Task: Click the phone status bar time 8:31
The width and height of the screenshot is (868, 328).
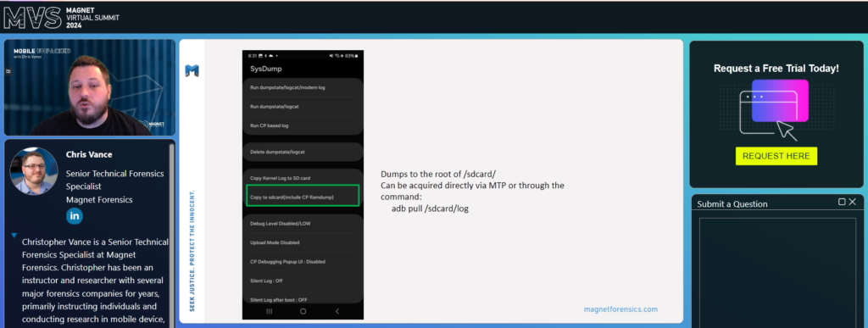Action: [x=252, y=56]
